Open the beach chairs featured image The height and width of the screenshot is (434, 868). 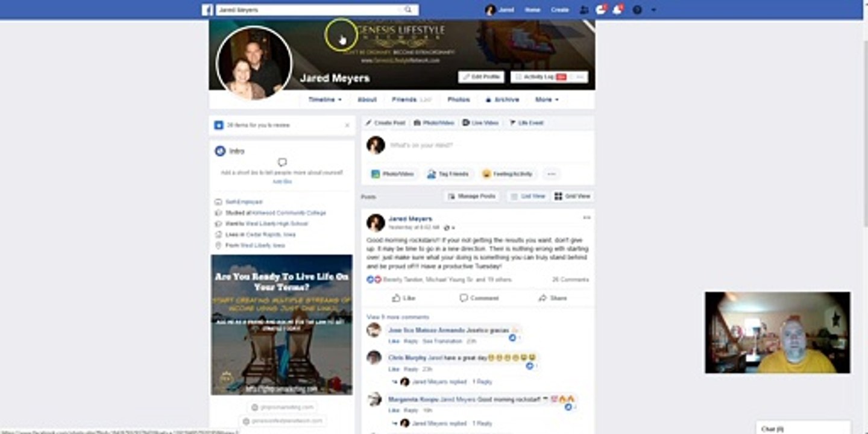click(281, 325)
